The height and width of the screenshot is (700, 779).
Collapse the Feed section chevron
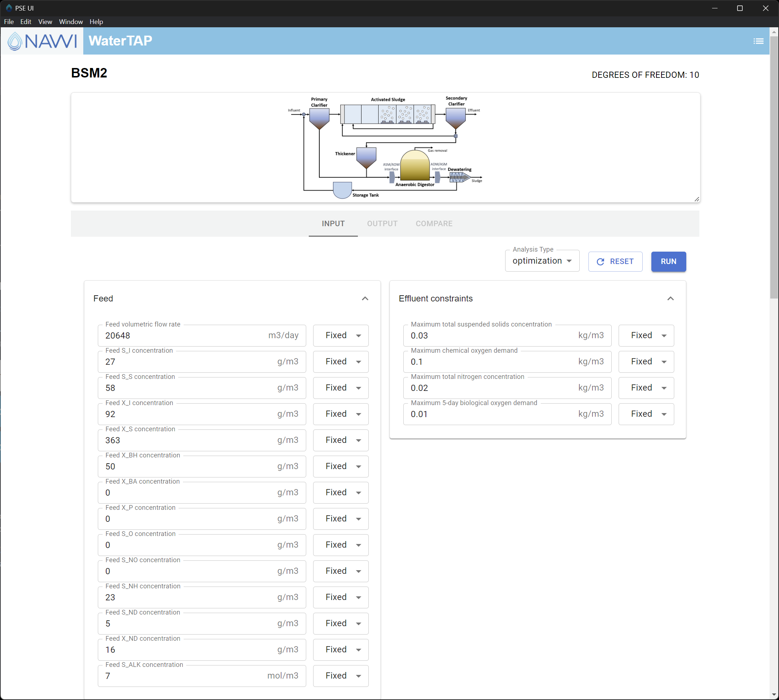click(365, 299)
